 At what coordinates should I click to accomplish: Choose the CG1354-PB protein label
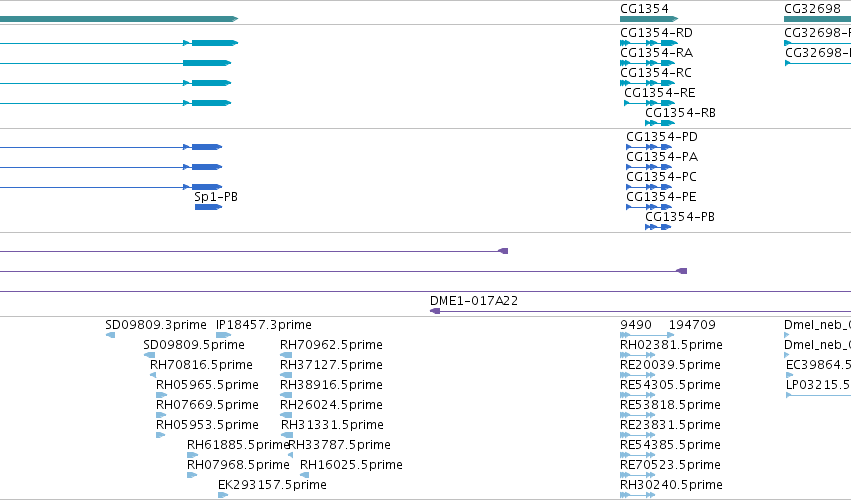coord(679,217)
